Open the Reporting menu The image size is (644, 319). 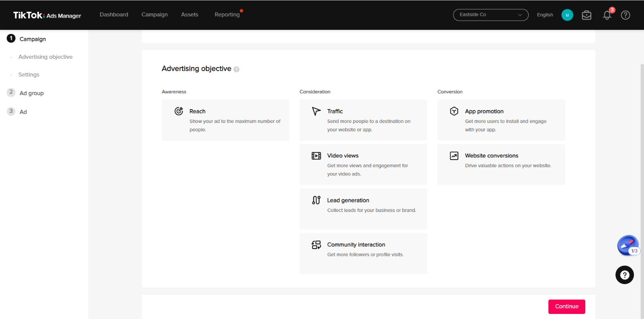coord(227,15)
